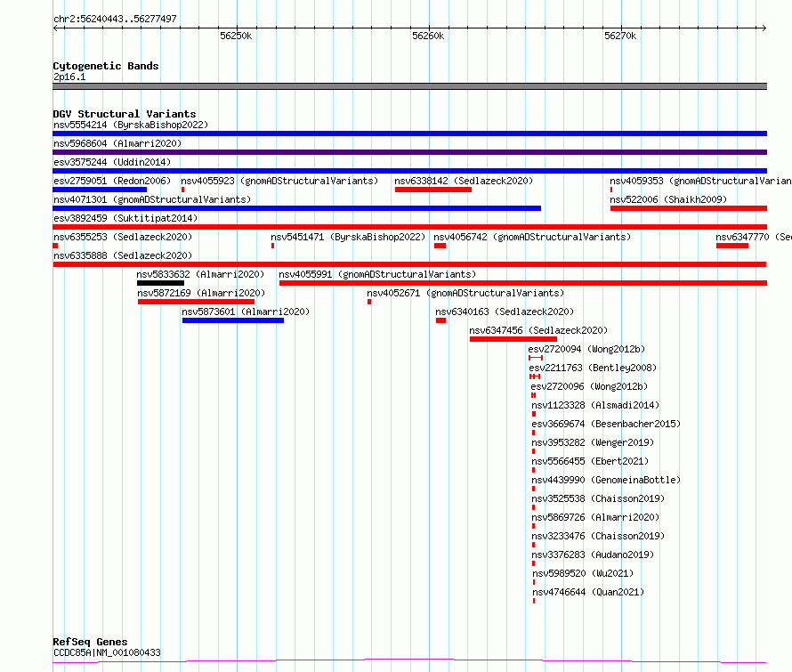Click the 56260k ruler position label
This screenshot has width=792, height=672.
pos(428,36)
